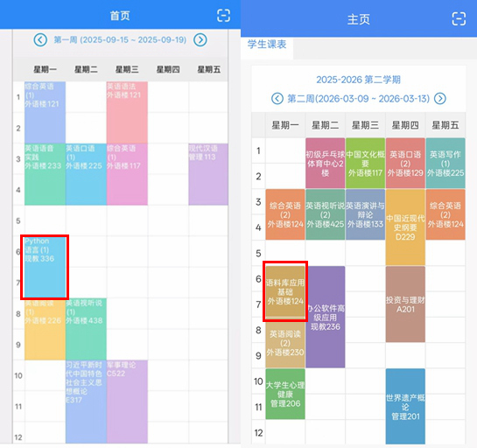
Task: Select 英语阅读(2) 外语楼230 course
Action: coord(285,343)
